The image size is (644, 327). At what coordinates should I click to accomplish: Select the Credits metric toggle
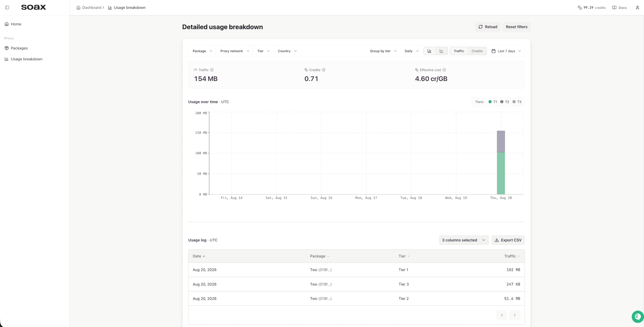tap(477, 51)
